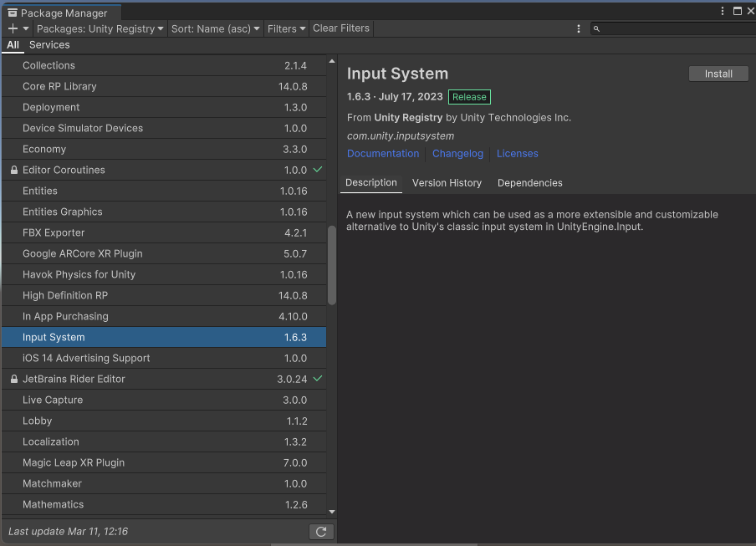
Task: Open the Licenses link
Action: click(518, 153)
